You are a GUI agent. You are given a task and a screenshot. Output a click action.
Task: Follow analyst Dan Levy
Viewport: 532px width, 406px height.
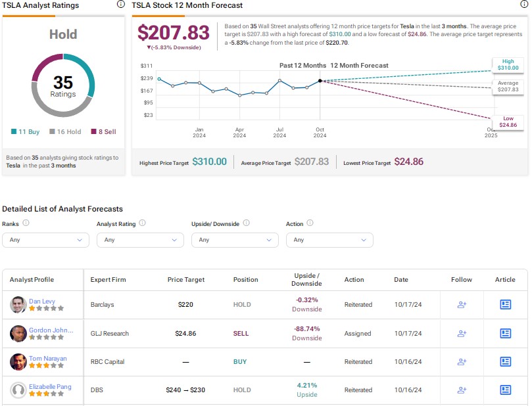(x=461, y=304)
